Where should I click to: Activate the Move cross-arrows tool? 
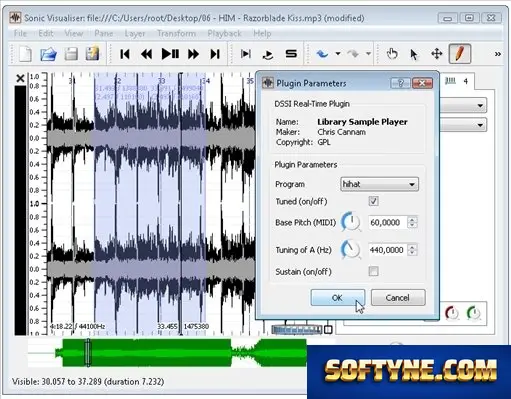(436, 54)
